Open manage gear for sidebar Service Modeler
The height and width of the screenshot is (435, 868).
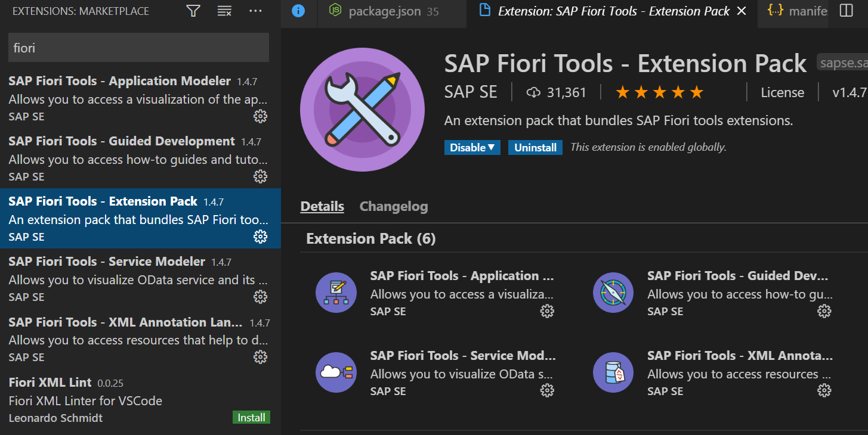260,297
